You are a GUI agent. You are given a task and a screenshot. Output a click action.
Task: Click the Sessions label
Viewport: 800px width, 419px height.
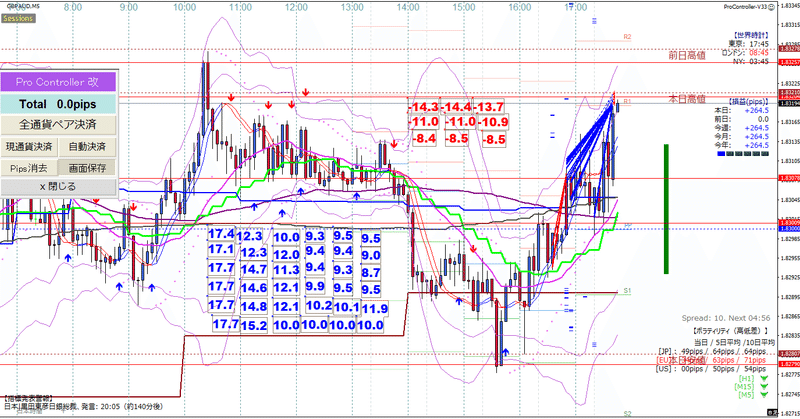click(18, 18)
